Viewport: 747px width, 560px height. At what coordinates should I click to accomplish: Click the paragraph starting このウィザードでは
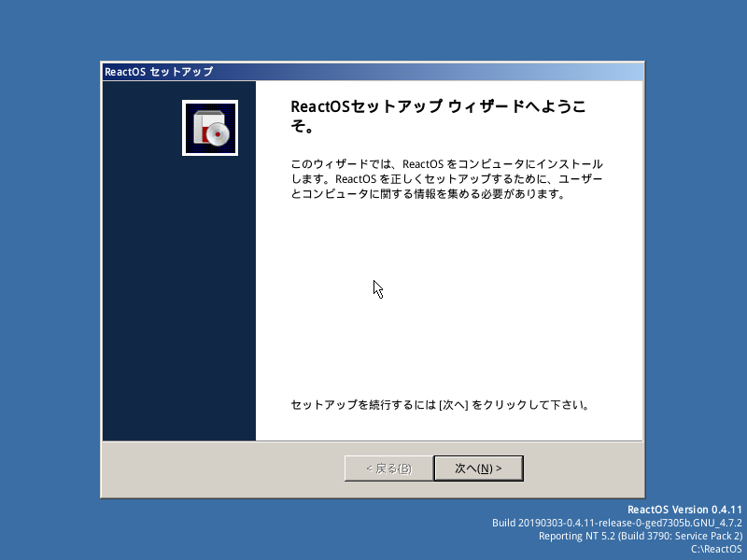pyautogui.click(x=447, y=179)
